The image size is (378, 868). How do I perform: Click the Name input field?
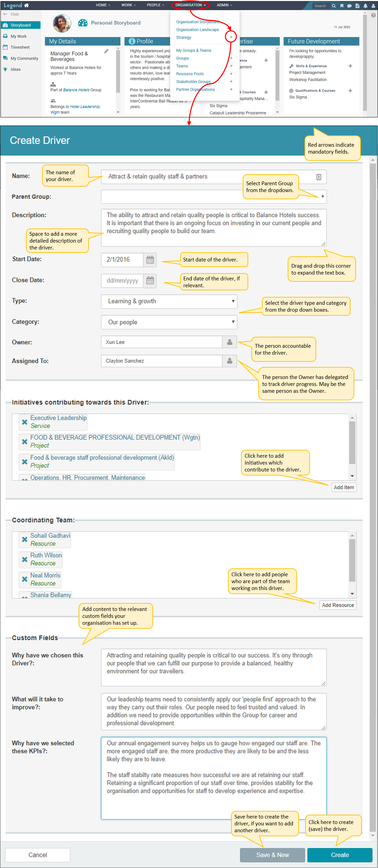click(214, 177)
